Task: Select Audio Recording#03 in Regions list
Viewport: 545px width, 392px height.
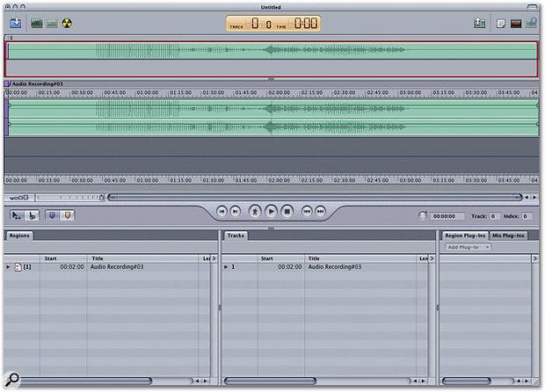Action: (x=117, y=267)
